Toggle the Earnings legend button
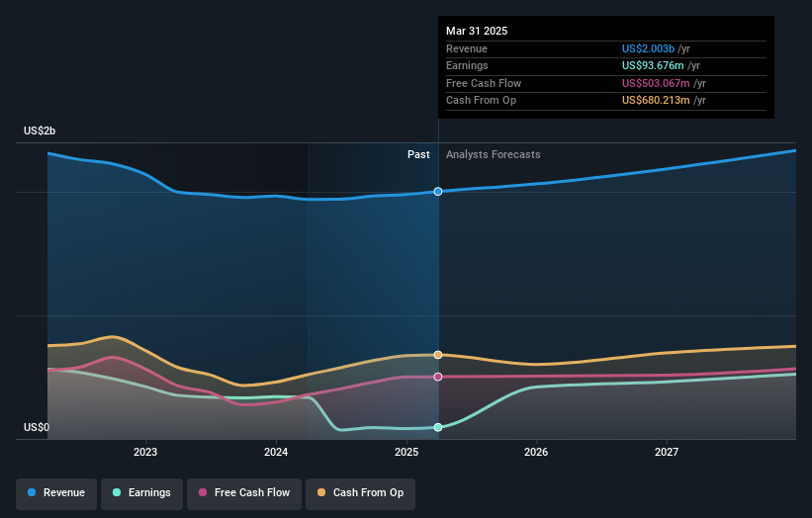Screen dimensions: 812x518 (141, 493)
